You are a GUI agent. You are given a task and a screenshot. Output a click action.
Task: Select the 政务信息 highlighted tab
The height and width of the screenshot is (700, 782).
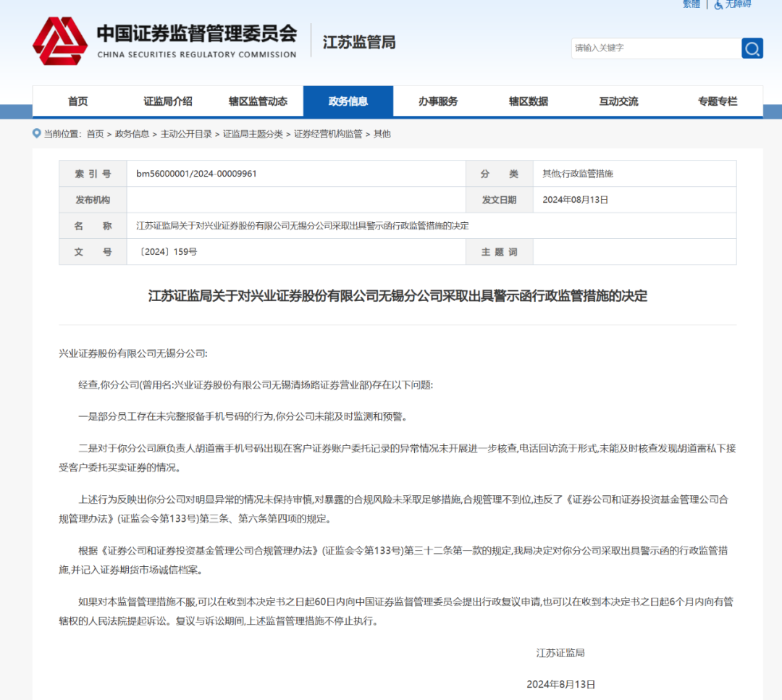[348, 101]
